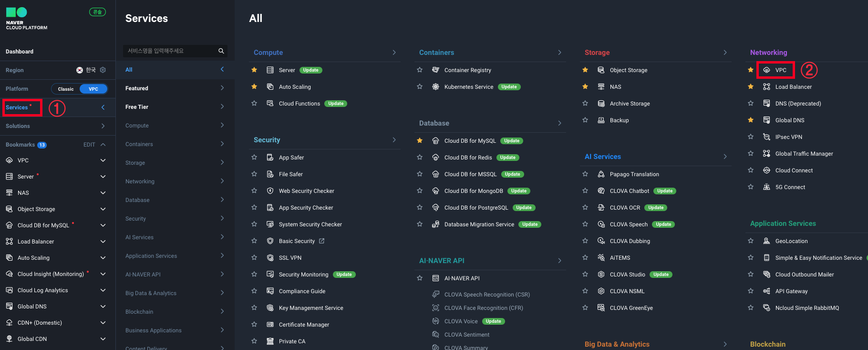Open the Free Tier category
The height and width of the screenshot is (350, 868).
tap(175, 107)
